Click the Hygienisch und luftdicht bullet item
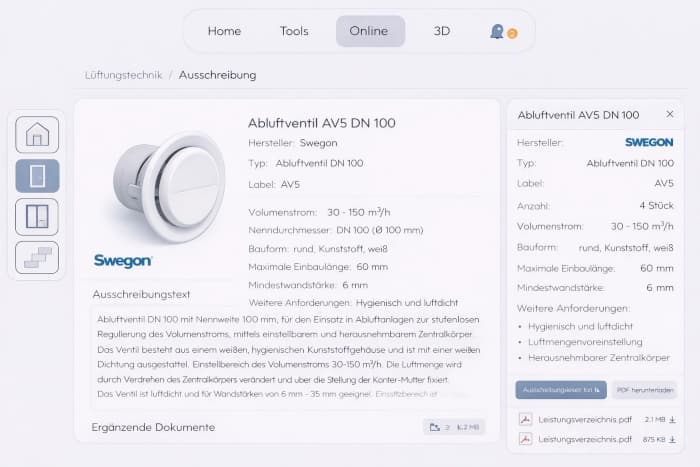Viewport: 700px width, 467px height. 580,326
